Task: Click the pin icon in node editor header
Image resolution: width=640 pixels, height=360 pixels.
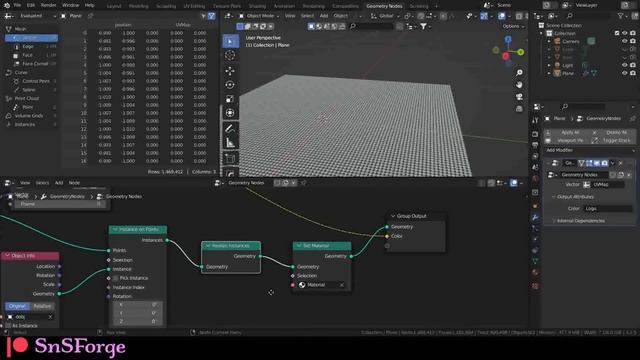Action: pos(303,183)
